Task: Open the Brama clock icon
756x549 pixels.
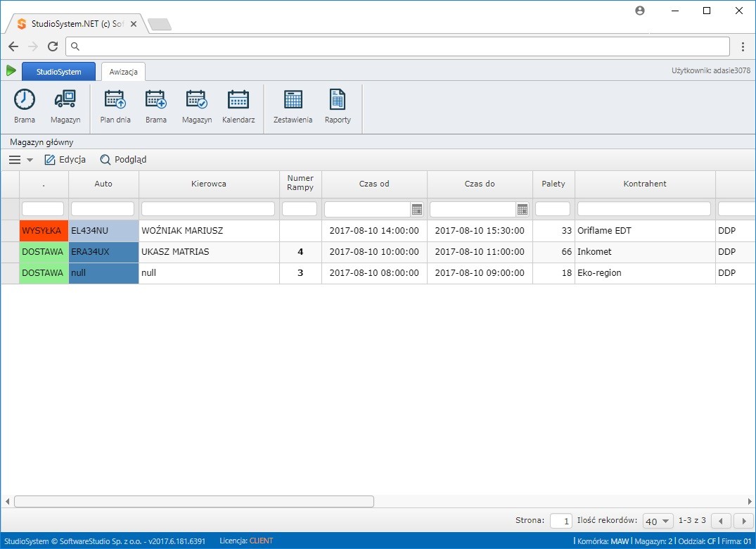Action: click(24, 100)
